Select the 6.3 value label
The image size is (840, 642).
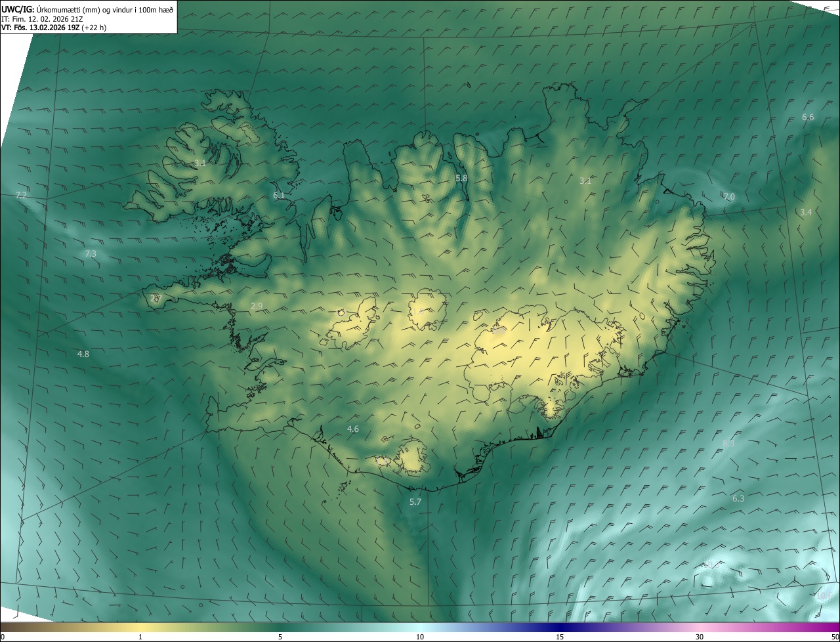coord(738,498)
